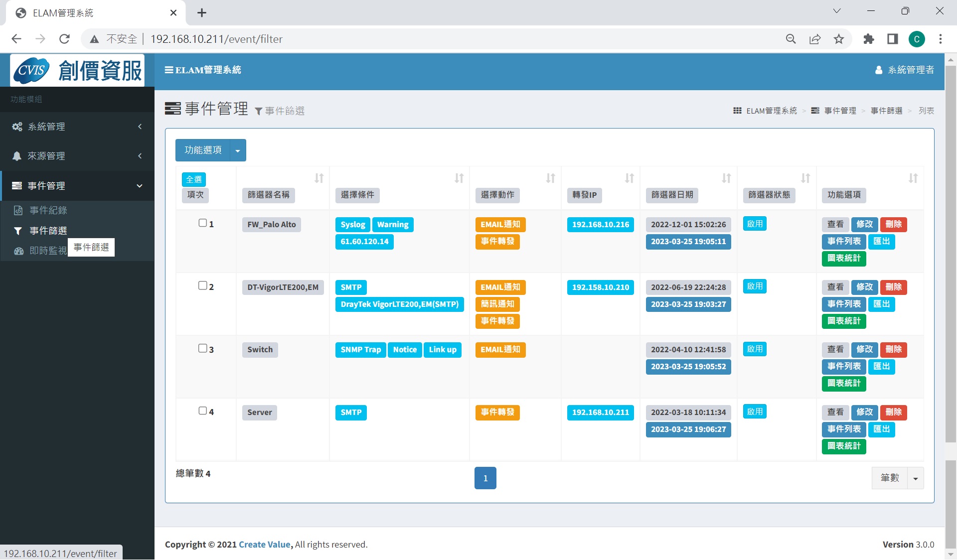Click the 192.168.10.216 forward IP tag
The height and width of the screenshot is (560, 957).
(601, 225)
